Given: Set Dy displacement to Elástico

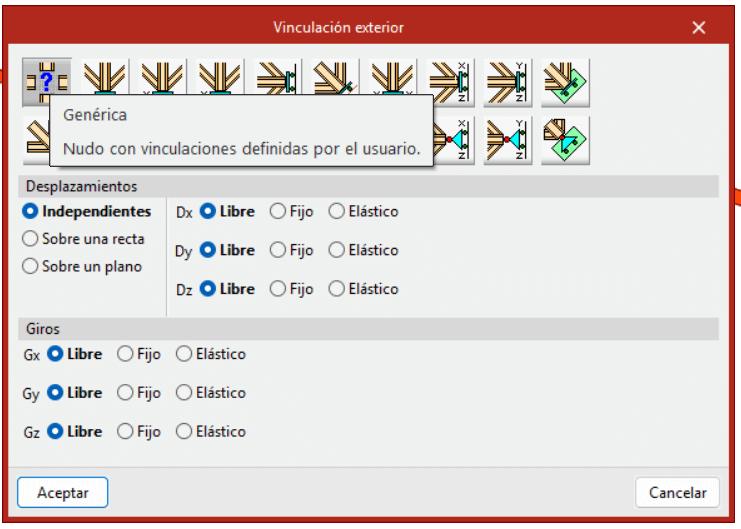Looking at the screenshot, I should (x=336, y=250).
